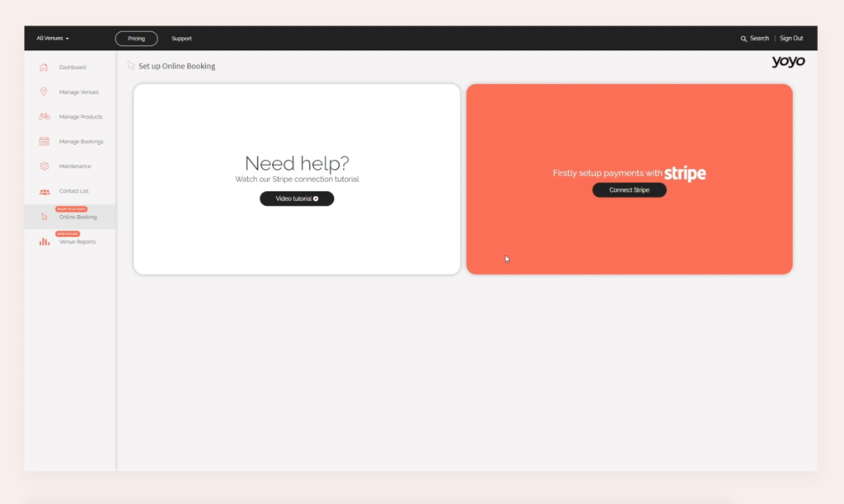
Task: Expand the All Venues dropdown
Action: point(53,39)
